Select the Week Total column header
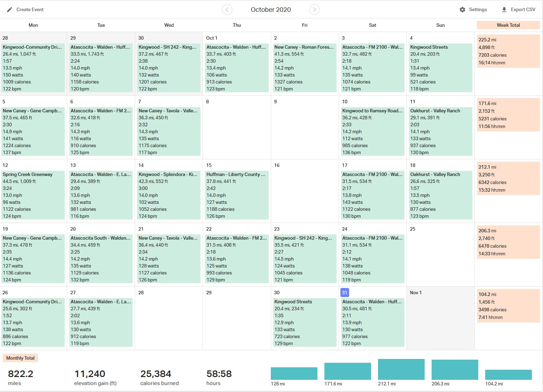Viewport: 543px width, 392px height. click(x=508, y=25)
